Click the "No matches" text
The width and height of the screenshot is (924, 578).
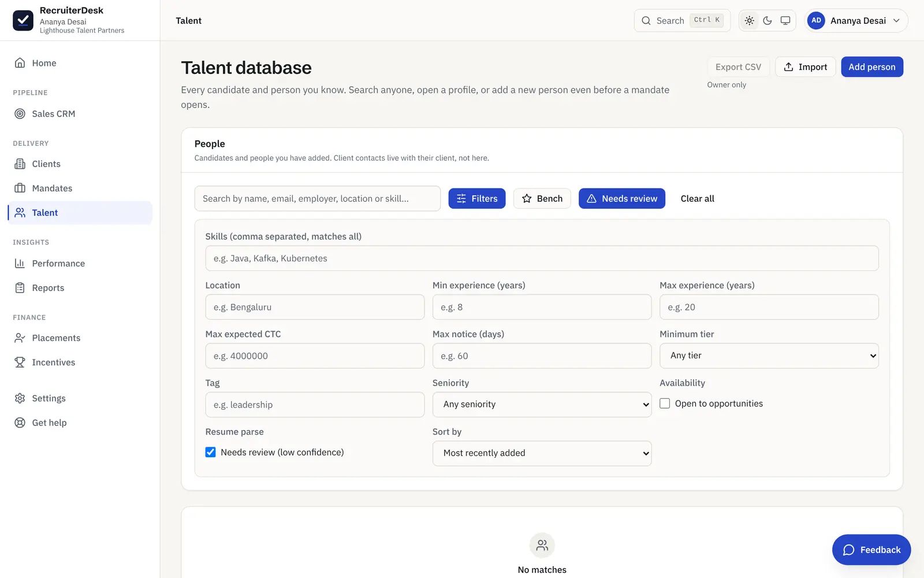(542, 570)
